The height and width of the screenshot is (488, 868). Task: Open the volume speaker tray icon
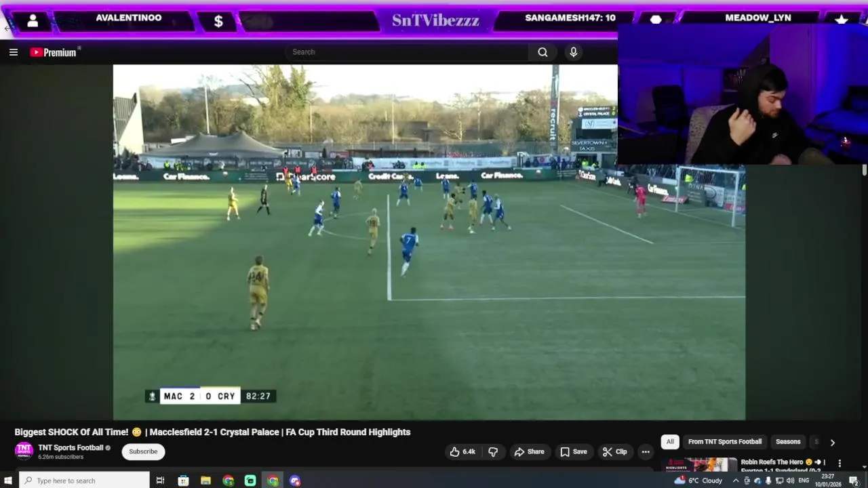[x=790, y=481]
